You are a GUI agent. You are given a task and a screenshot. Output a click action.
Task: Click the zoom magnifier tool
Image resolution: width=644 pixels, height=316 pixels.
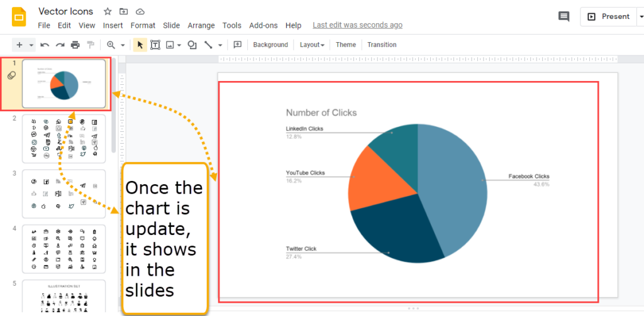(x=111, y=45)
